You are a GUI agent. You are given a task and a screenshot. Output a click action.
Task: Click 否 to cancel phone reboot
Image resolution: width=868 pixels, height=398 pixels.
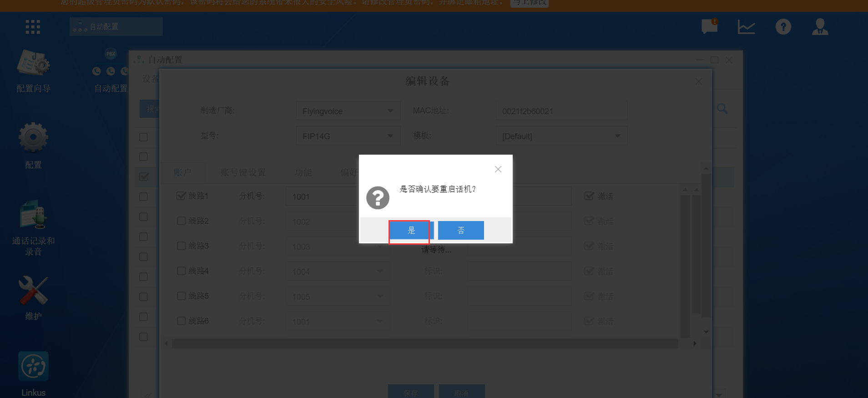461,230
